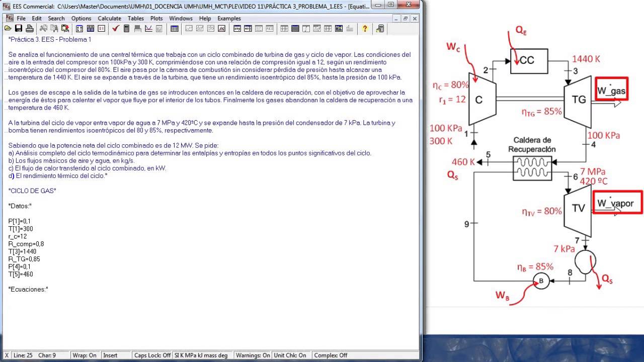Toggle Insert mode in status bar
Image resolution: width=644 pixels, height=362 pixels.
coord(116,355)
